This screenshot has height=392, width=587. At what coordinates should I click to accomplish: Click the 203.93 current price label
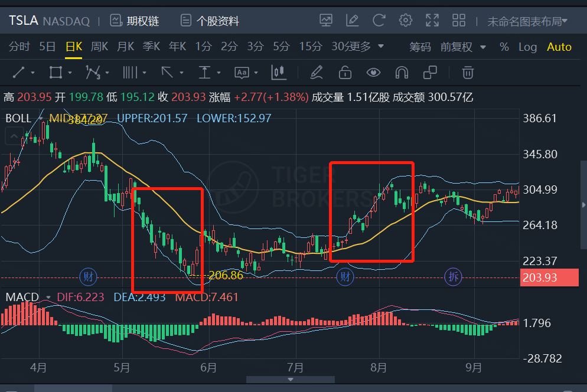coord(549,278)
